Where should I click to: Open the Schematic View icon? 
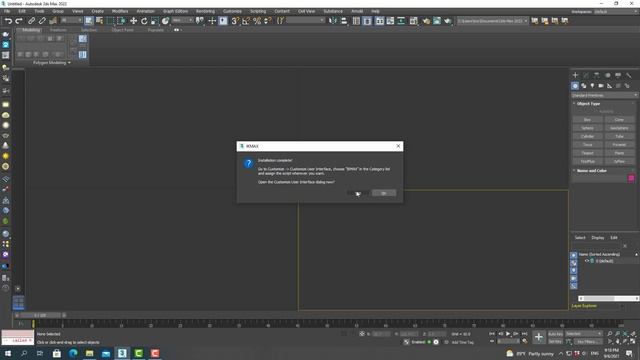tap(401, 21)
